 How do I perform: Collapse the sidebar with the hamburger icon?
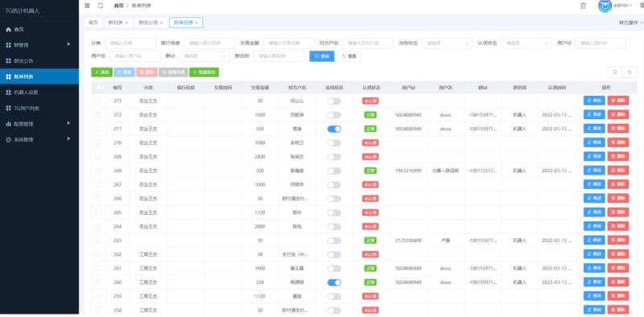point(87,6)
